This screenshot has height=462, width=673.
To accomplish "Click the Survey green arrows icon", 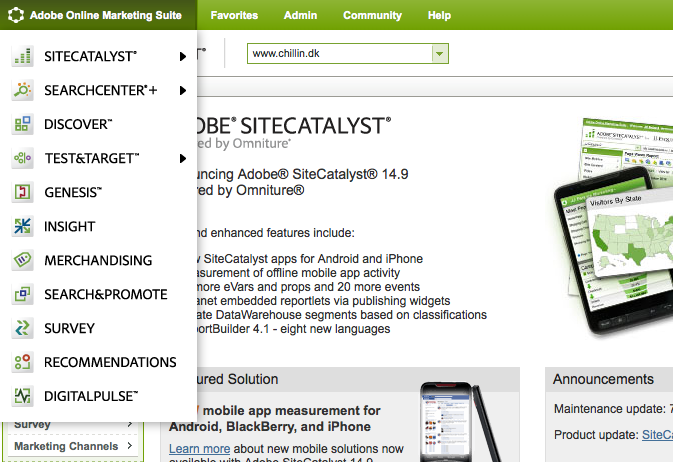I will tap(22, 328).
